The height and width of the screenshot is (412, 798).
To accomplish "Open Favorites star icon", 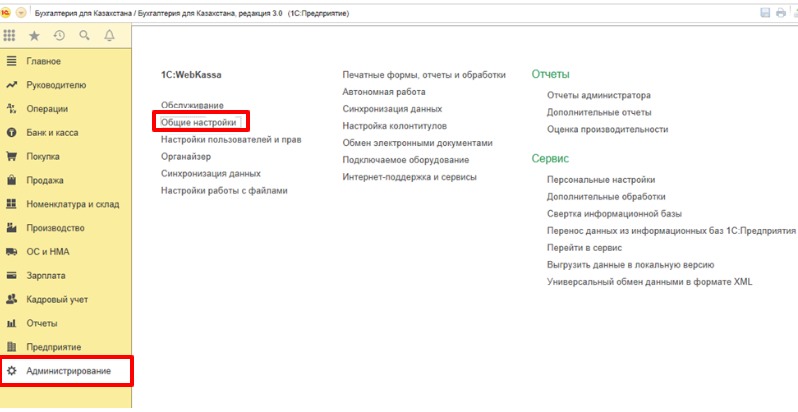I will pyautogui.click(x=34, y=35).
